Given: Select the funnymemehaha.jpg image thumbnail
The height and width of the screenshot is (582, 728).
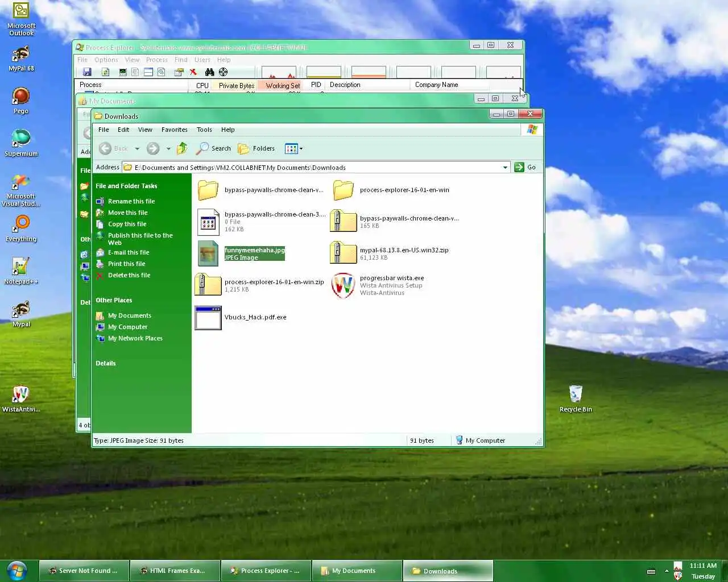Looking at the screenshot, I should (x=208, y=253).
